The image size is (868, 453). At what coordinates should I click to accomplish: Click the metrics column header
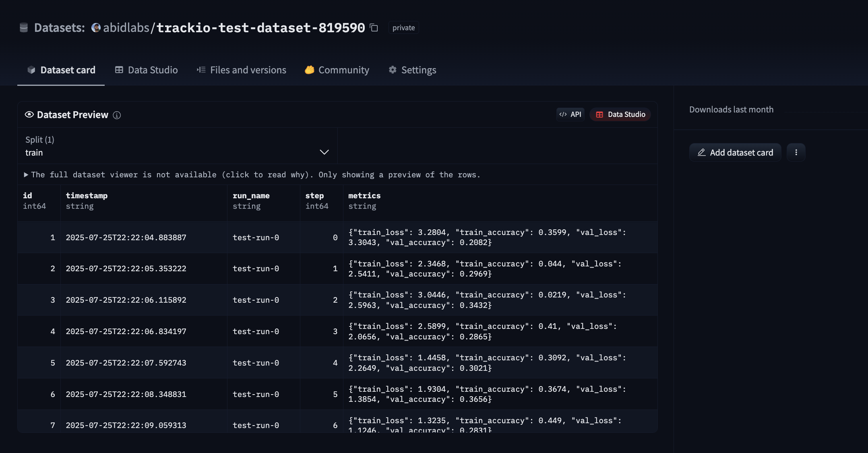click(364, 196)
